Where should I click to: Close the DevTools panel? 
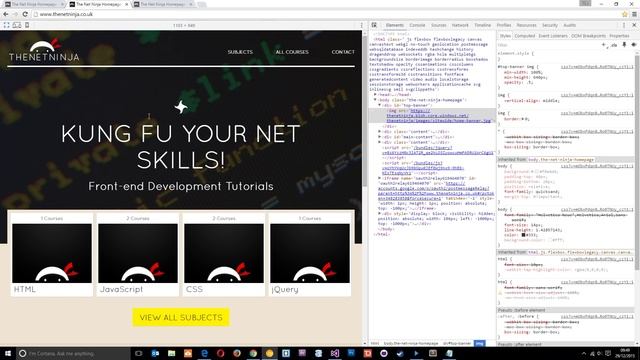(634, 25)
